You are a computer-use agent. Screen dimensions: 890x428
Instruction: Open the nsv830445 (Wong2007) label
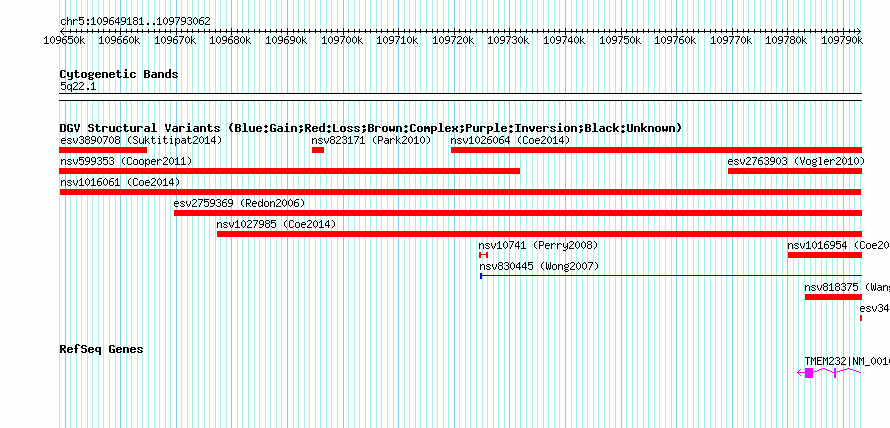pyautogui.click(x=539, y=267)
